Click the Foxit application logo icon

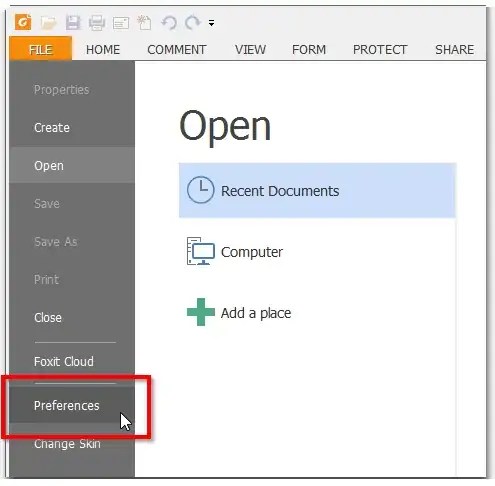pyautogui.click(x=23, y=22)
